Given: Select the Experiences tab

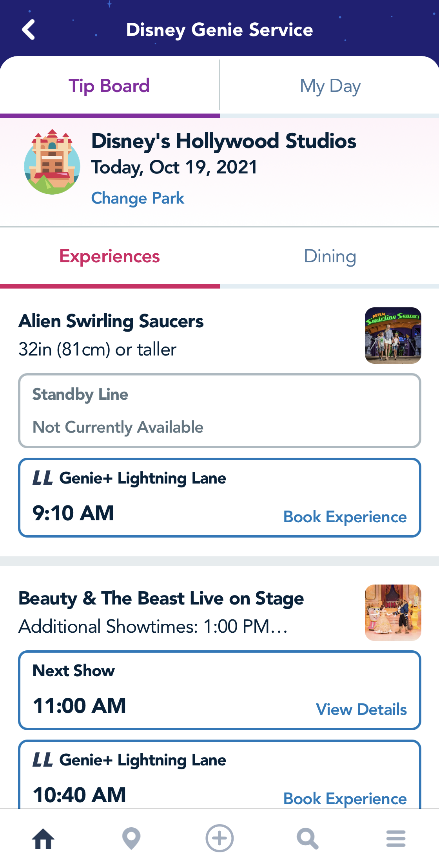Looking at the screenshot, I should [109, 257].
